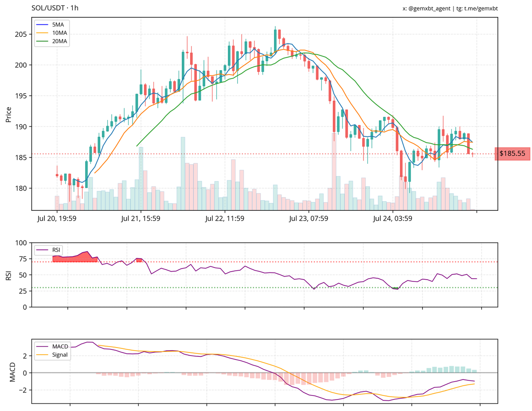Click the 20MA legend entry

[x=53, y=41]
